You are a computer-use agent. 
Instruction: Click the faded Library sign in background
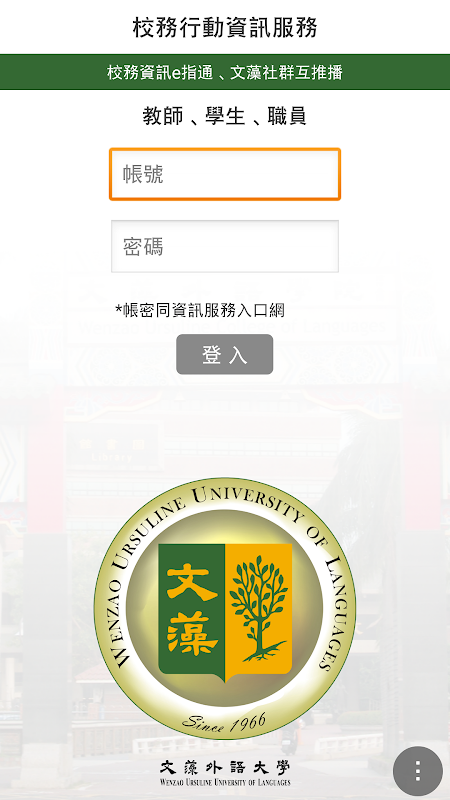click(111, 457)
